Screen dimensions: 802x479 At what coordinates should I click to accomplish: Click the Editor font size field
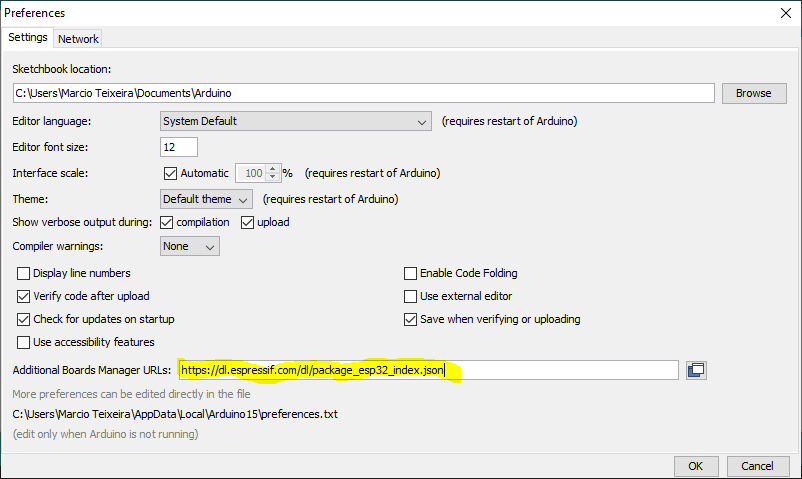coord(179,147)
